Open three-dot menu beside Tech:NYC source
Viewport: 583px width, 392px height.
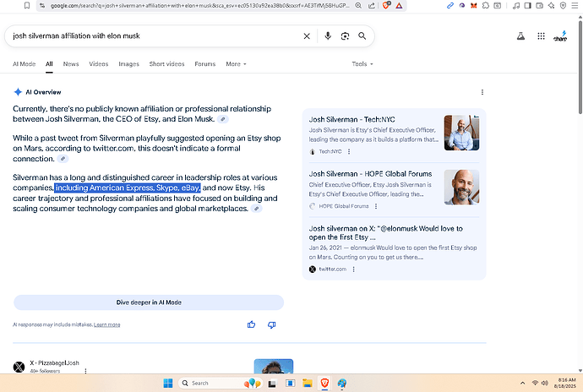(x=349, y=152)
